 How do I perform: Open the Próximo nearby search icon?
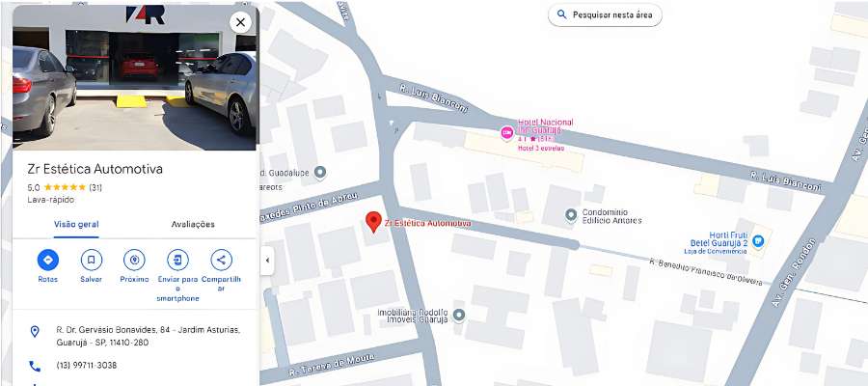pos(134,260)
